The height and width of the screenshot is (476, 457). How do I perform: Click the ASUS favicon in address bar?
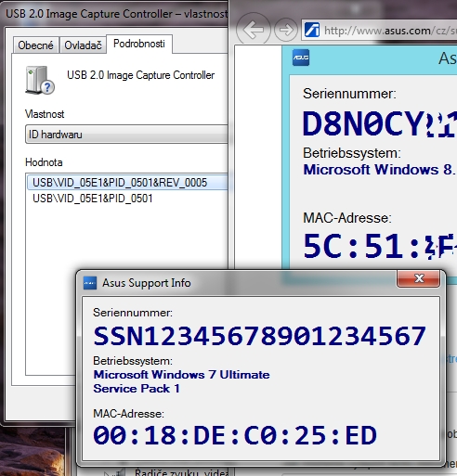tap(312, 30)
